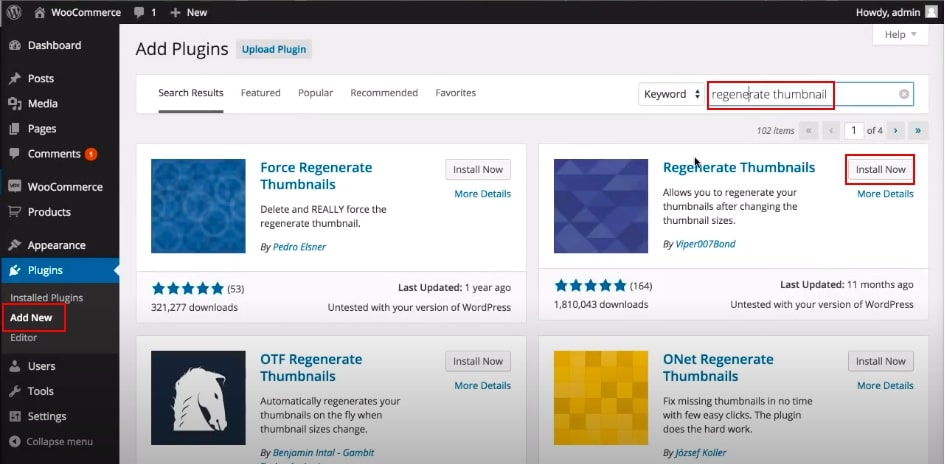945x464 pixels.
Task: Click the plus icon beside New
Action: [175, 13]
